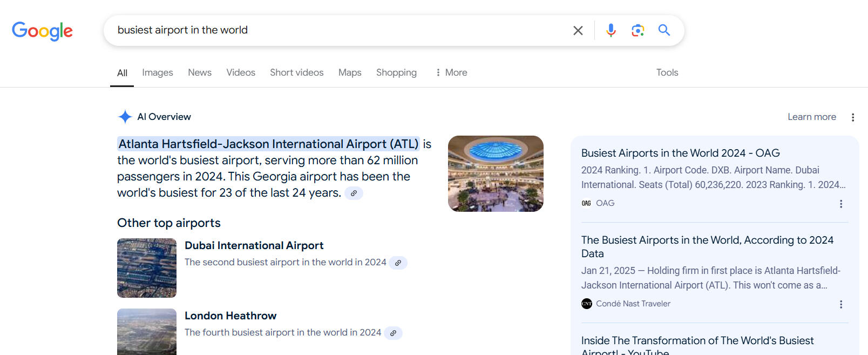Click the Dubai International Airport heading

coord(254,245)
